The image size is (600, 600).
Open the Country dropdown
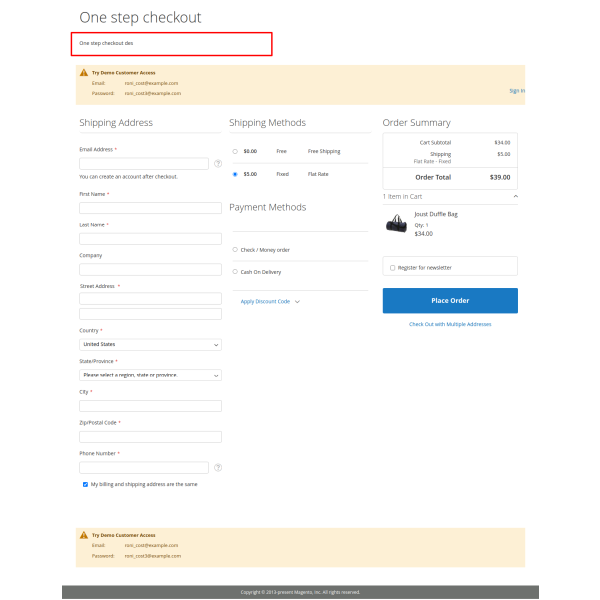[x=150, y=344]
